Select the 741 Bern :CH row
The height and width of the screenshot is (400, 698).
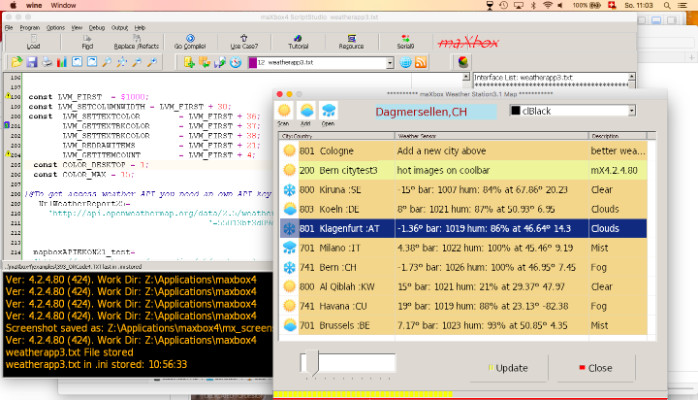(x=463, y=267)
